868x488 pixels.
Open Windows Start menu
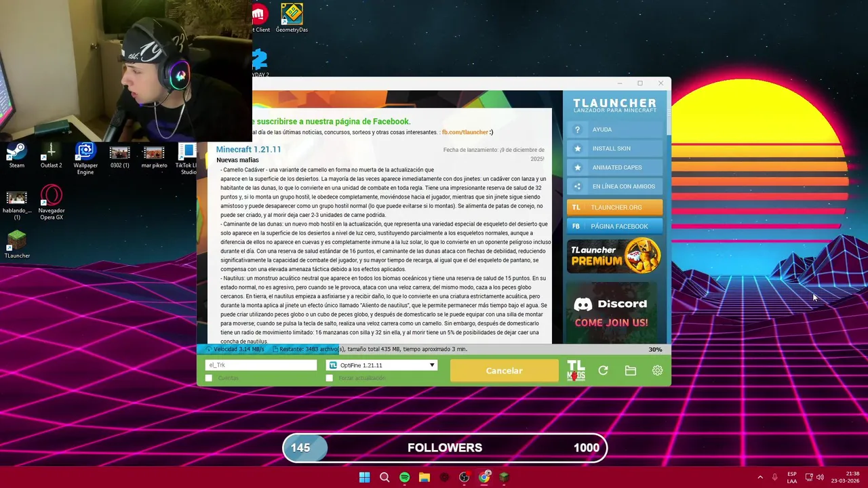pos(364,477)
